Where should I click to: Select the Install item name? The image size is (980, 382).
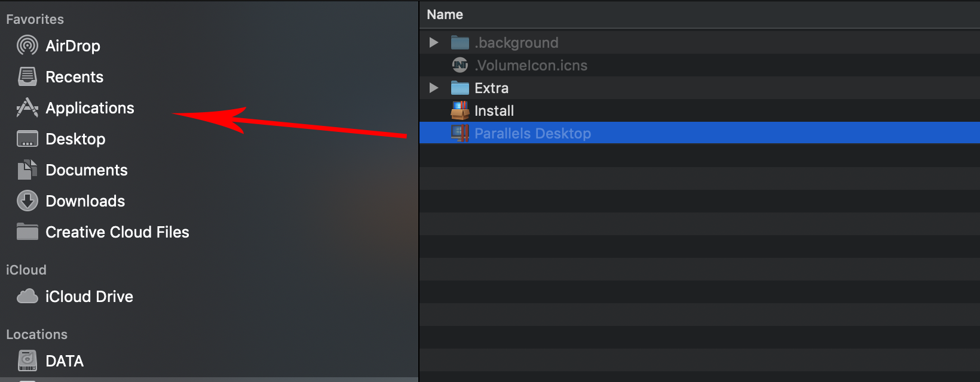494,111
